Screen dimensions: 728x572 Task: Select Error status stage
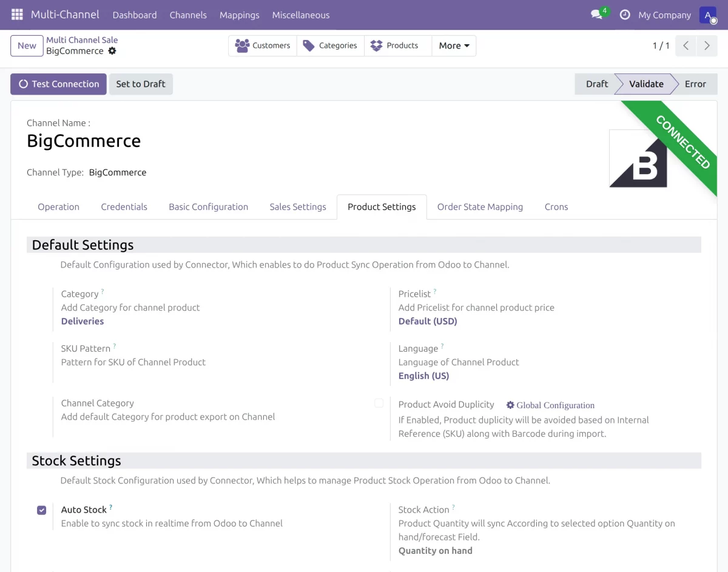pyautogui.click(x=695, y=84)
